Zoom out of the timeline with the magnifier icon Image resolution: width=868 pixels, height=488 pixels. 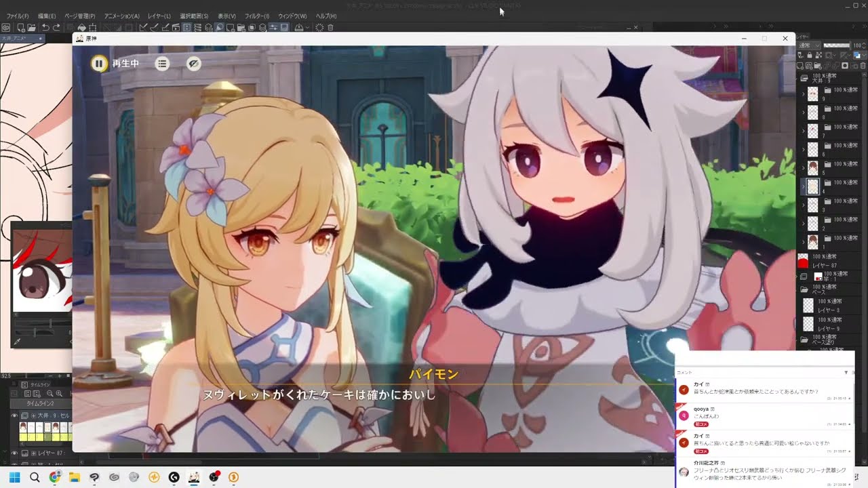(50, 394)
